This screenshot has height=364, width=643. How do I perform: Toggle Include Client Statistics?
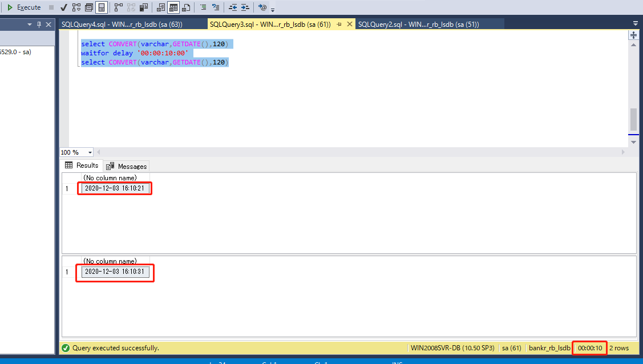(143, 7)
